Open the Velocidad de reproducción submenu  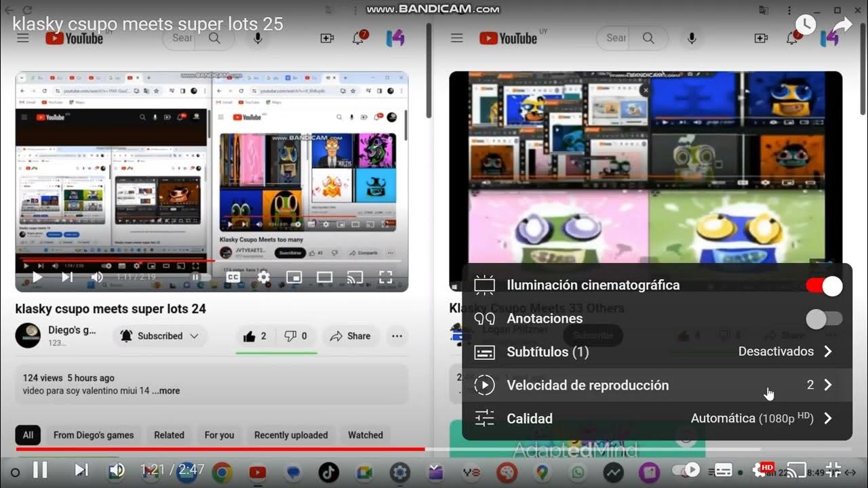656,385
